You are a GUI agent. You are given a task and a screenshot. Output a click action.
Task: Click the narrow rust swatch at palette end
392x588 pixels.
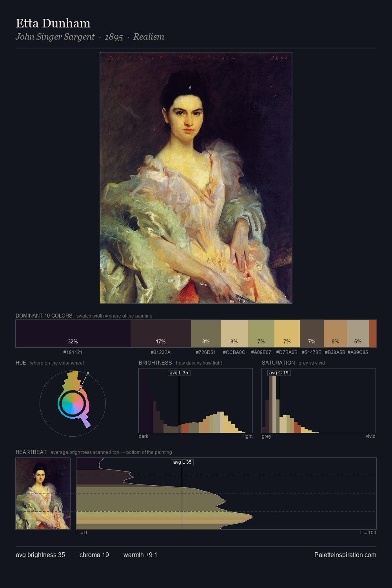[x=373, y=334]
